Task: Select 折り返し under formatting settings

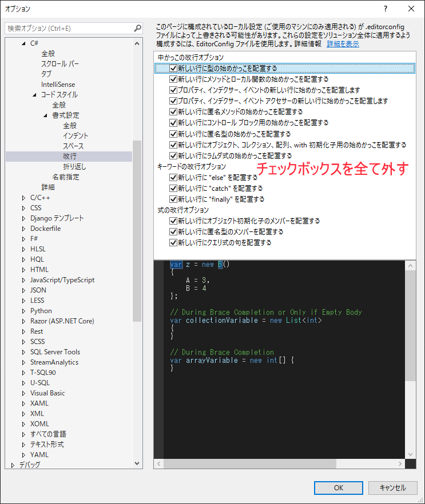Action: [x=74, y=167]
